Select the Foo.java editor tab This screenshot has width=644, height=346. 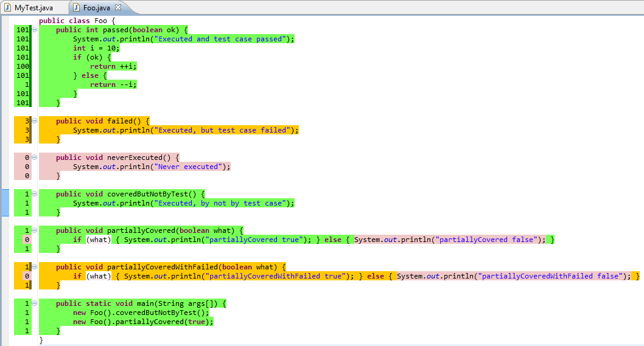pyautogui.click(x=97, y=7)
